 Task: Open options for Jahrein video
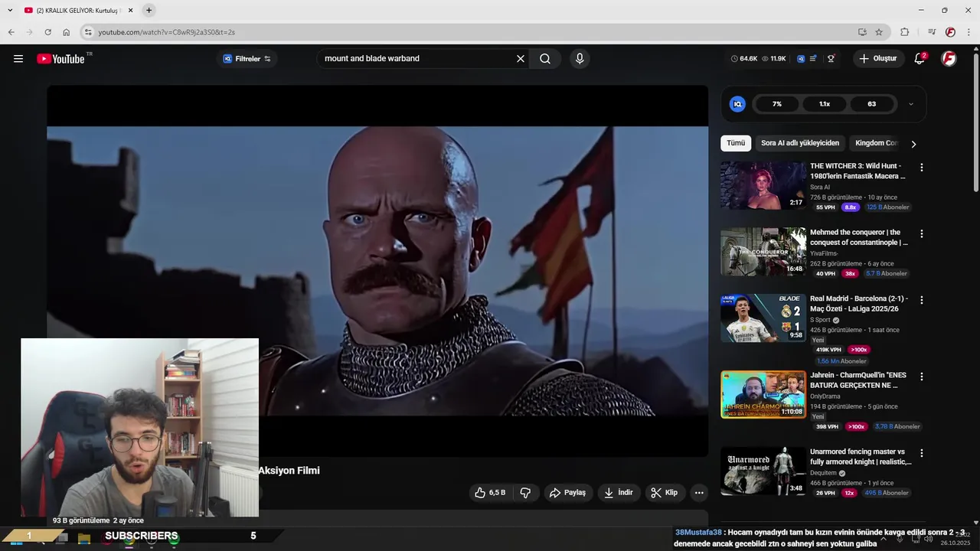click(922, 377)
